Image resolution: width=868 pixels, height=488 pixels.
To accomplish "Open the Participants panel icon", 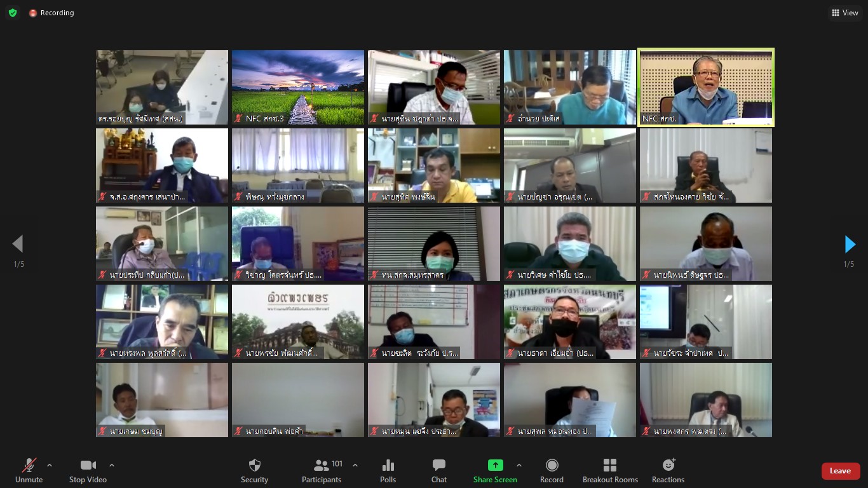I will (322, 465).
